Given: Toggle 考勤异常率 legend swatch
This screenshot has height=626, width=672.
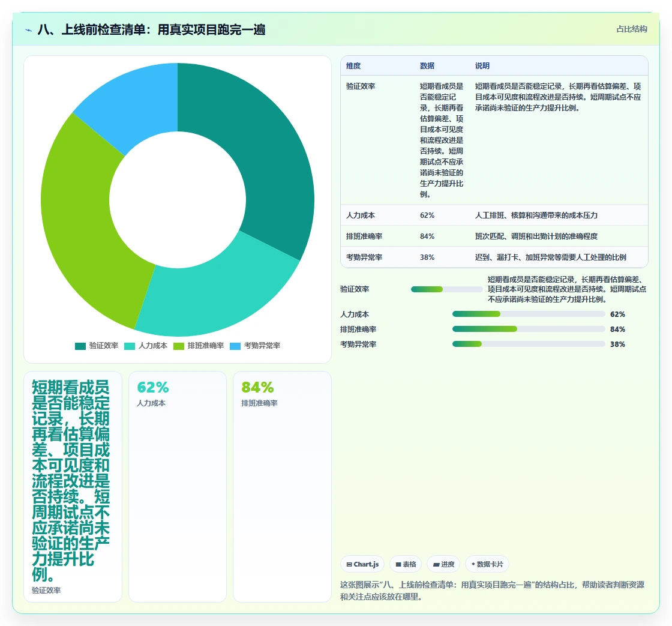Looking at the screenshot, I should point(235,346).
